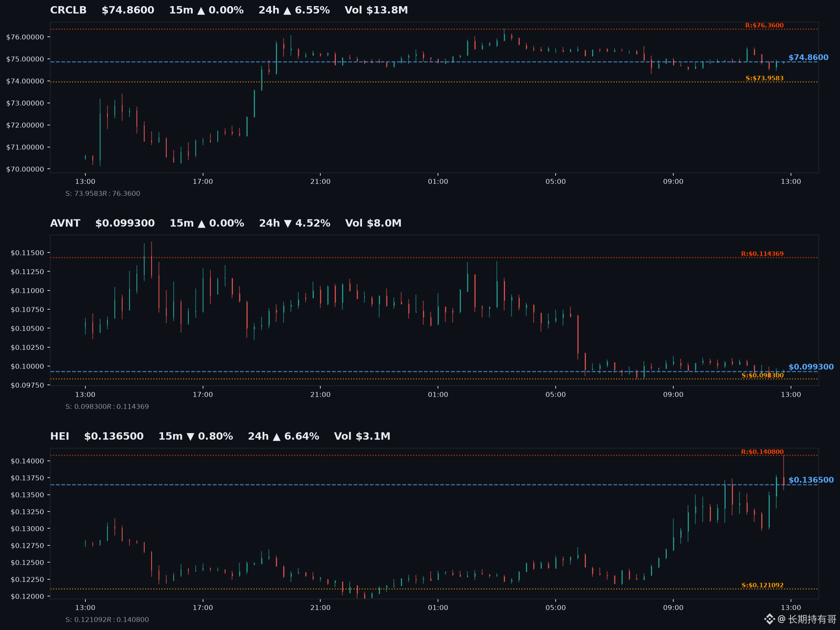
Task: Click HEI volume Vol $3.1M
Action: (x=362, y=436)
